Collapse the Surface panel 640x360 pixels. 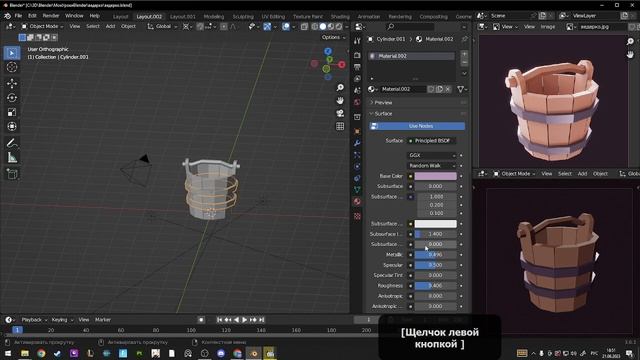[383, 113]
